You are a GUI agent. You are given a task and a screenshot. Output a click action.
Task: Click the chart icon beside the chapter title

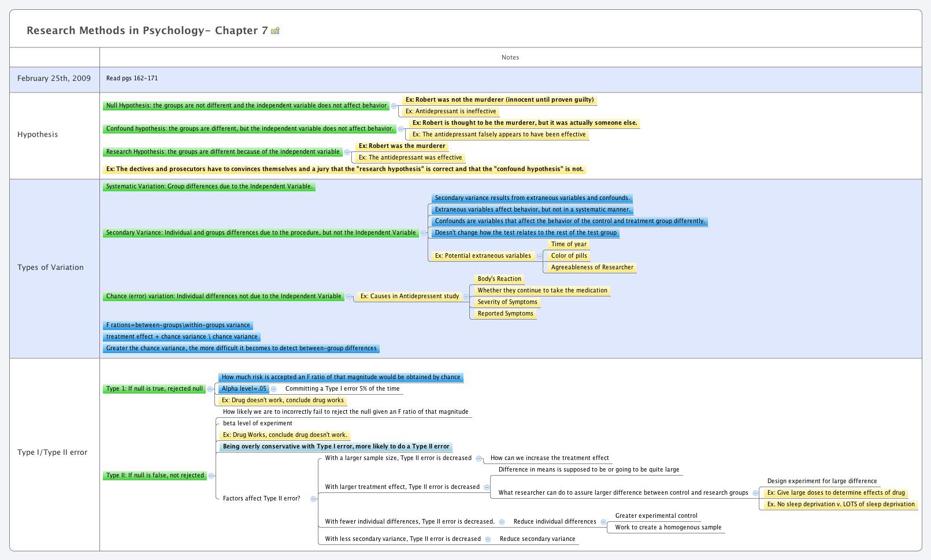(276, 31)
